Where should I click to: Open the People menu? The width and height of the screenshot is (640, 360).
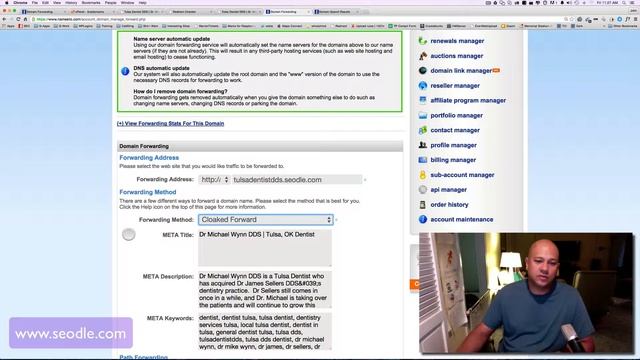pyautogui.click(x=110, y=2)
